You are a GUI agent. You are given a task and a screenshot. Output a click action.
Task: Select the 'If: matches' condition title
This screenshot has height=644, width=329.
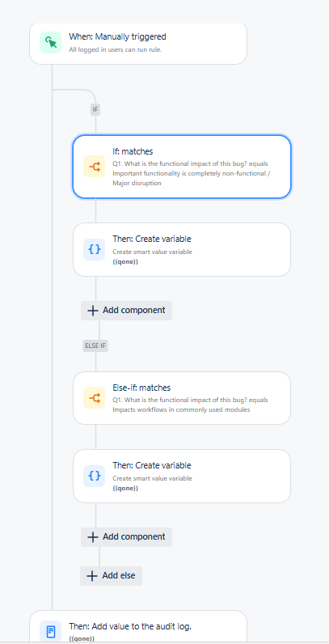coord(133,152)
